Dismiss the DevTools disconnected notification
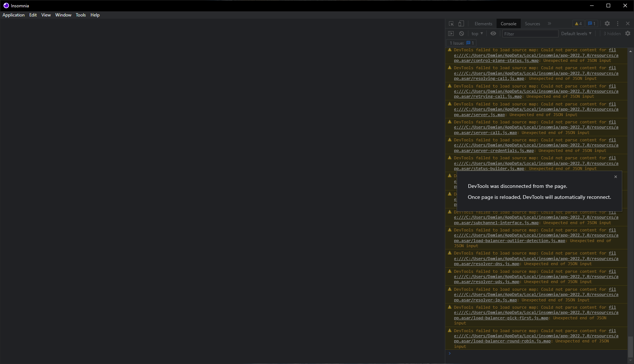Viewport: 634px width, 364px height. 616,177
